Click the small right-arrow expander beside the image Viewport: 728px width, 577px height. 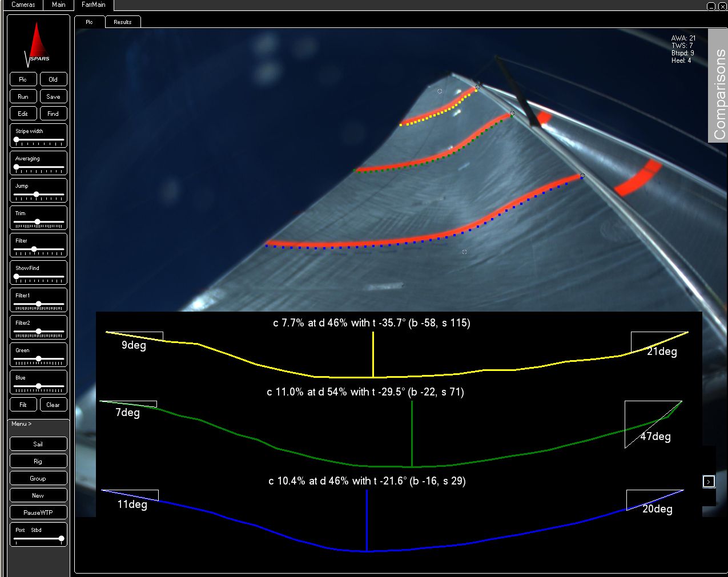pos(709,481)
